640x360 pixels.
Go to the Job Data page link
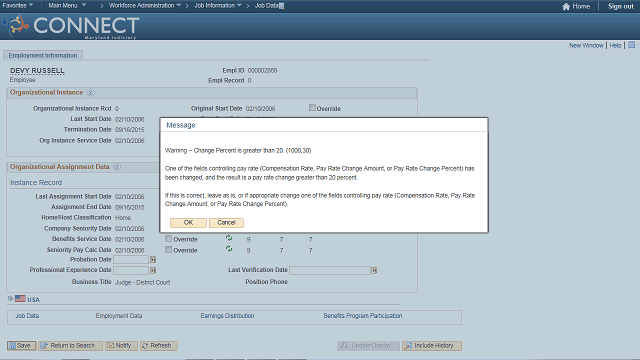coord(27,316)
